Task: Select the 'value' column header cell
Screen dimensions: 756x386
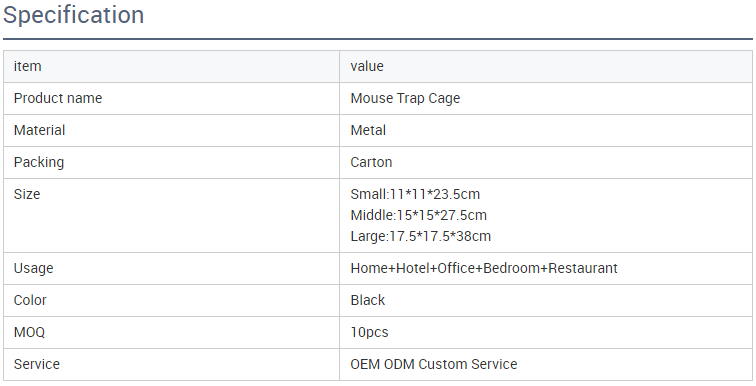Action: 546,66
